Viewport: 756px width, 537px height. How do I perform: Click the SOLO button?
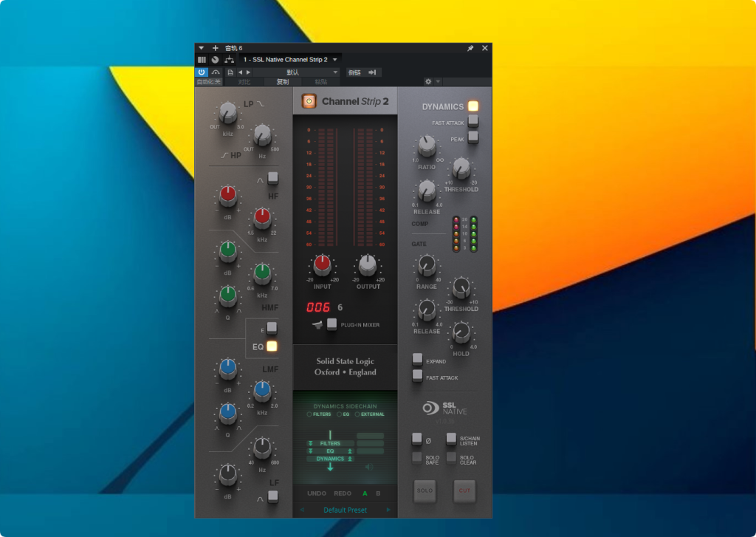pyautogui.click(x=425, y=491)
